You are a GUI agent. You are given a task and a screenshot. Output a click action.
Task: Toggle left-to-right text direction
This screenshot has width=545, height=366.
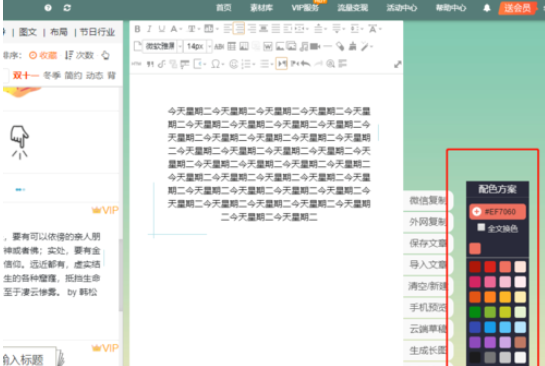(x=282, y=64)
